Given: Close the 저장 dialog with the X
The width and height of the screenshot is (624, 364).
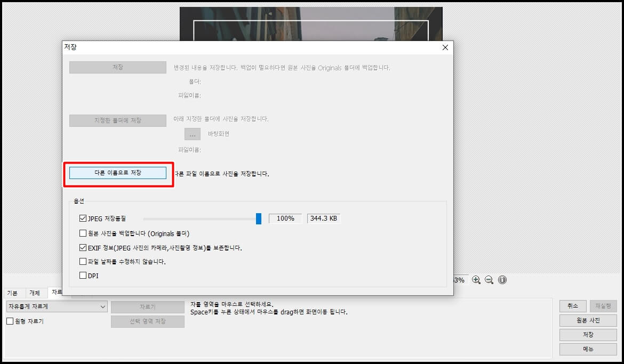Looking at the screenshot, I should 445,47.
